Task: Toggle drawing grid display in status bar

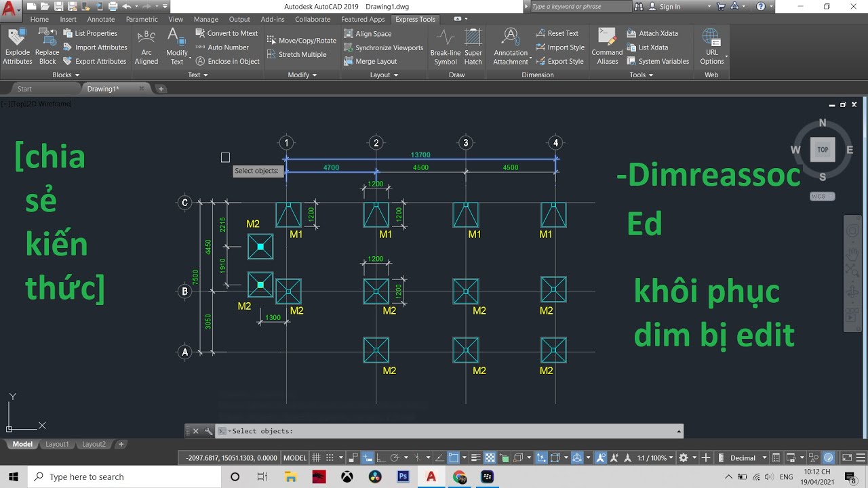Action: click(316, 457)
